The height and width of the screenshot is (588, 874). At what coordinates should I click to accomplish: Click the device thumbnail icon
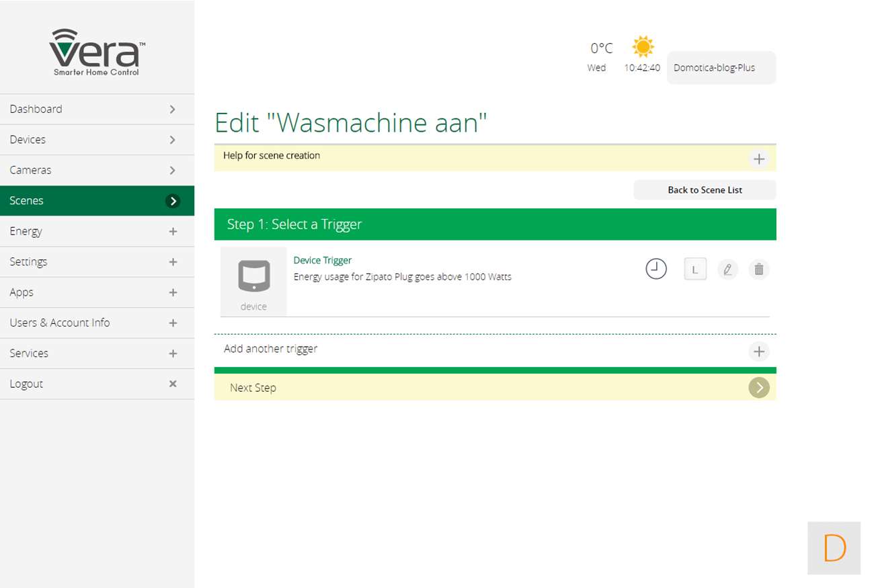coord(253,277)
